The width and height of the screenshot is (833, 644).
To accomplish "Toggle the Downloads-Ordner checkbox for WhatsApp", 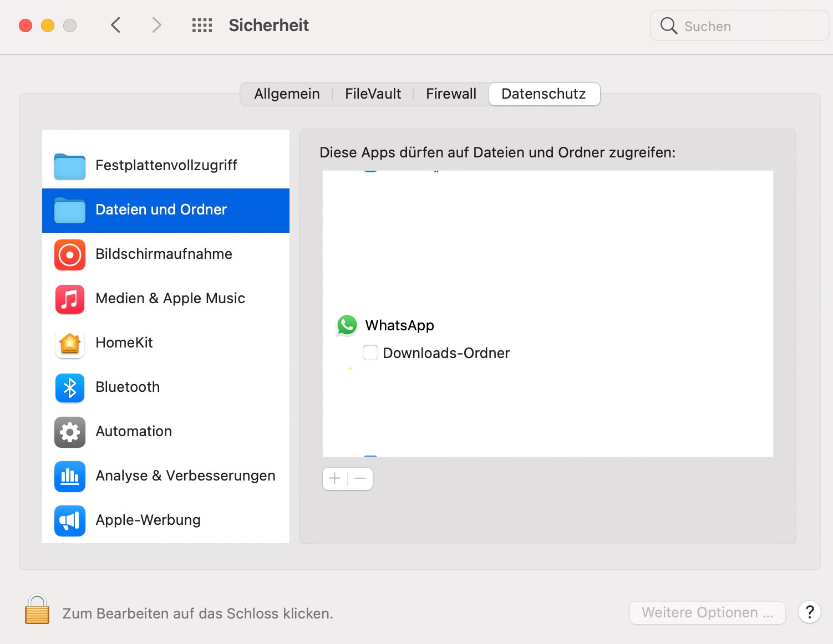I will 370,352.
